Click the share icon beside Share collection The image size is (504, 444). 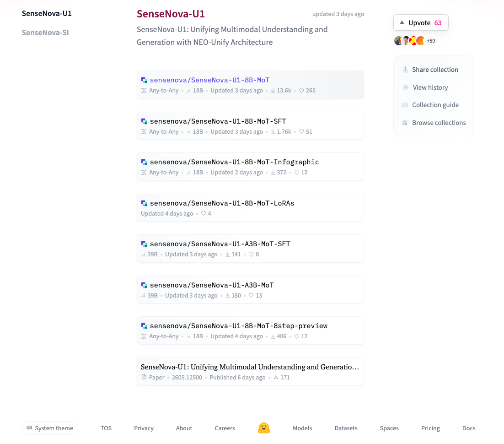point(405,70)
